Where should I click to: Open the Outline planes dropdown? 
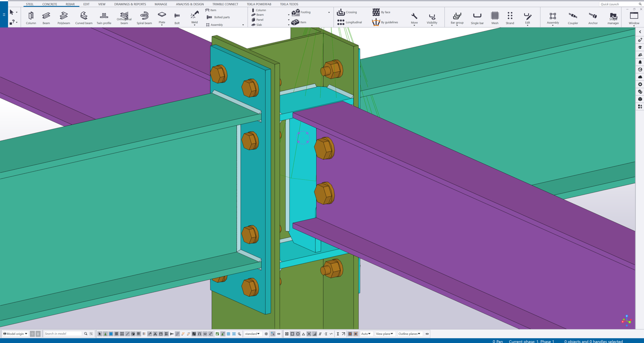pos(410,334)
